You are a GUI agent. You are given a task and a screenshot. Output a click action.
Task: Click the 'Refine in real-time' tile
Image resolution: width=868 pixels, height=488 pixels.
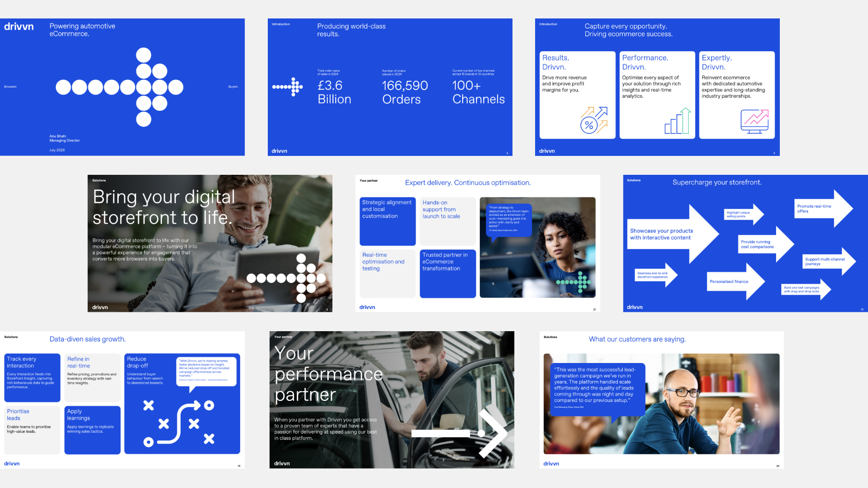click(x=92, y=378)
